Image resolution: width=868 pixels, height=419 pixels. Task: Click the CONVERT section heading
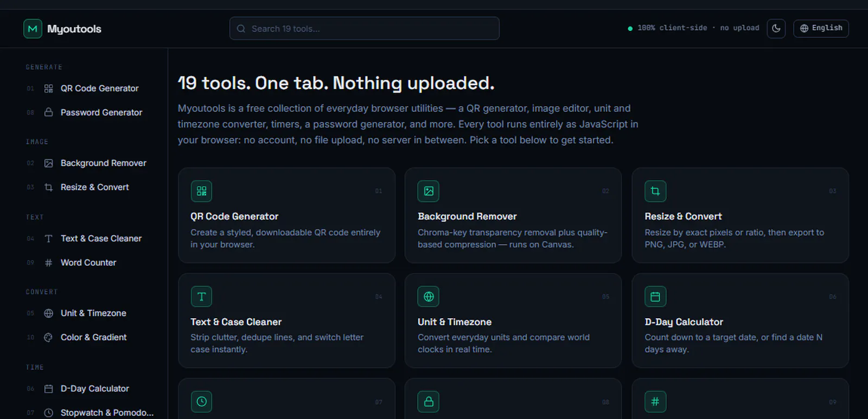coord(41,292)
